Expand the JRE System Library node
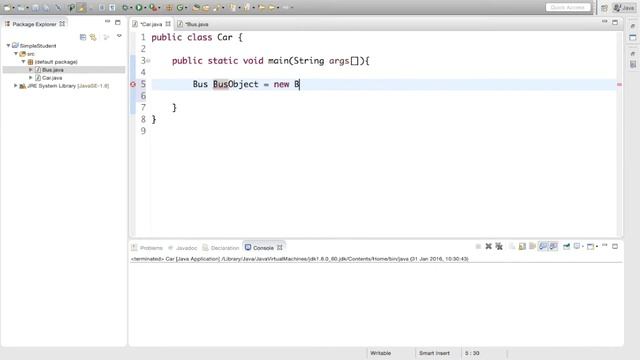640x360 pixels. pos(16,86)
